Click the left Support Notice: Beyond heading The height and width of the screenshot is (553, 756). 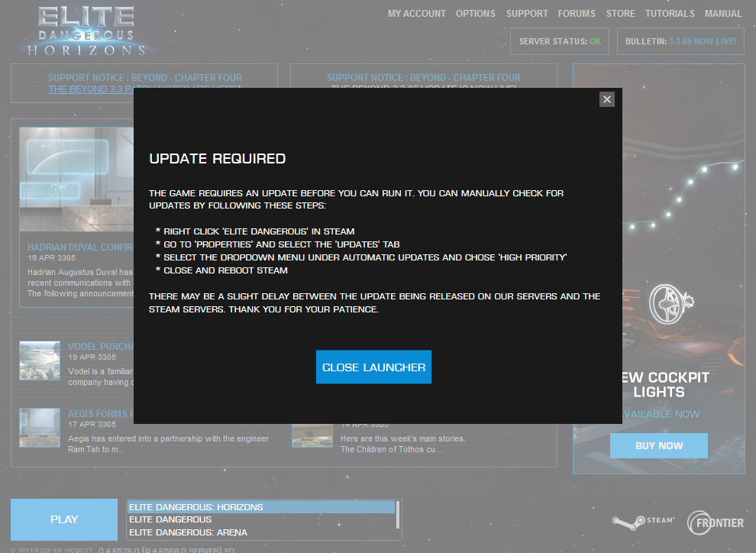click(x=144, y=78)
